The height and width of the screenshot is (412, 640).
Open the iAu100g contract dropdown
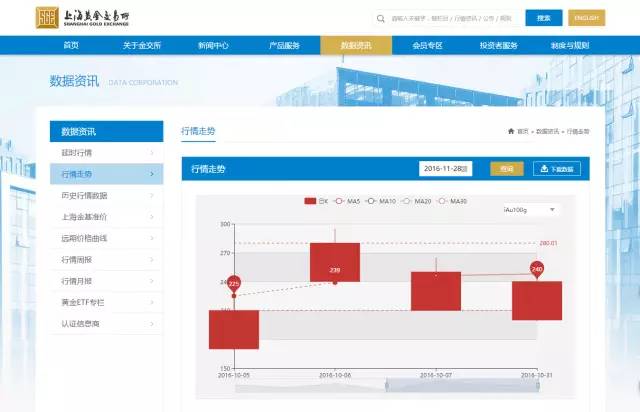point(531,209)
